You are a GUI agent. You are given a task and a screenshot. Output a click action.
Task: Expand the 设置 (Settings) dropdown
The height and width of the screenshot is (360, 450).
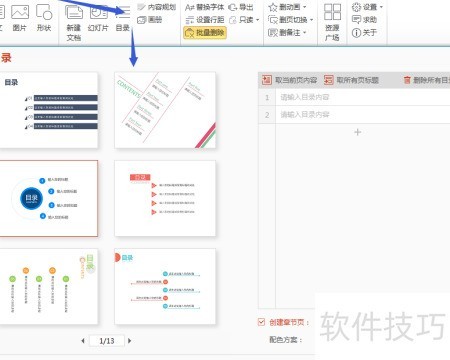381,7
